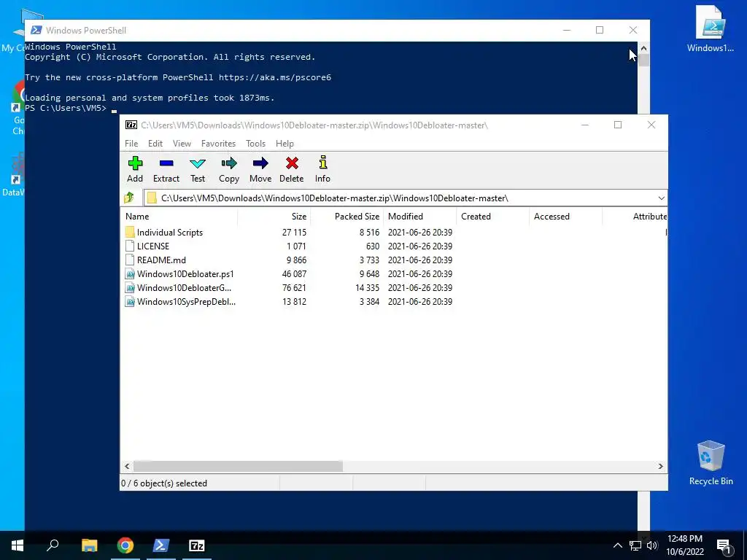Go up one folder level arrow

tap(129, 198)
